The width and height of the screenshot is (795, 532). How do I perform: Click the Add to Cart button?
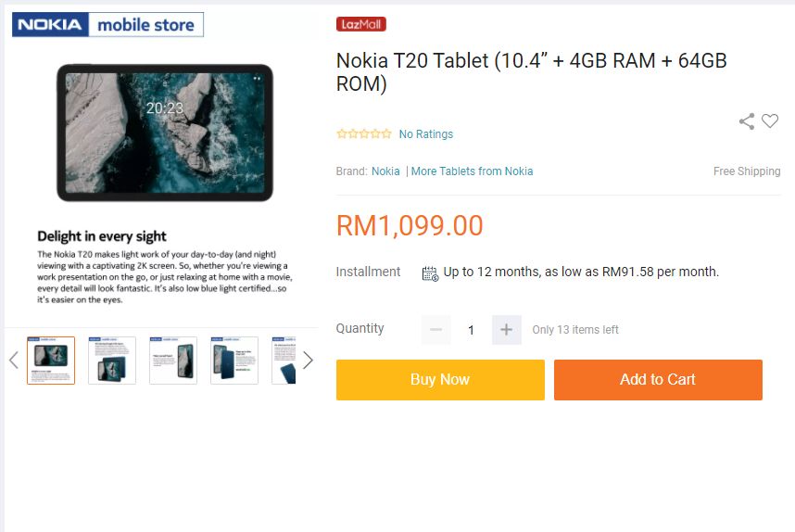pos(658,380)
